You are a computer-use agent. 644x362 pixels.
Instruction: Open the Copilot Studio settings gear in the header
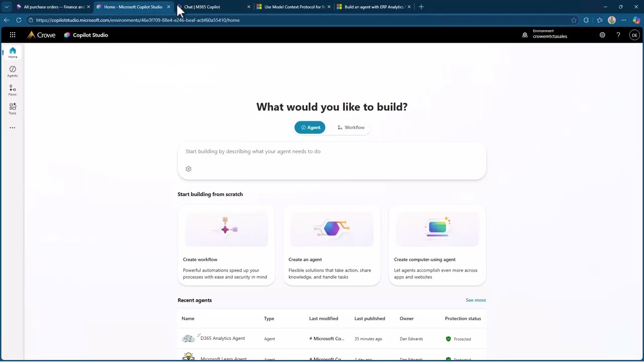point(602,35)
